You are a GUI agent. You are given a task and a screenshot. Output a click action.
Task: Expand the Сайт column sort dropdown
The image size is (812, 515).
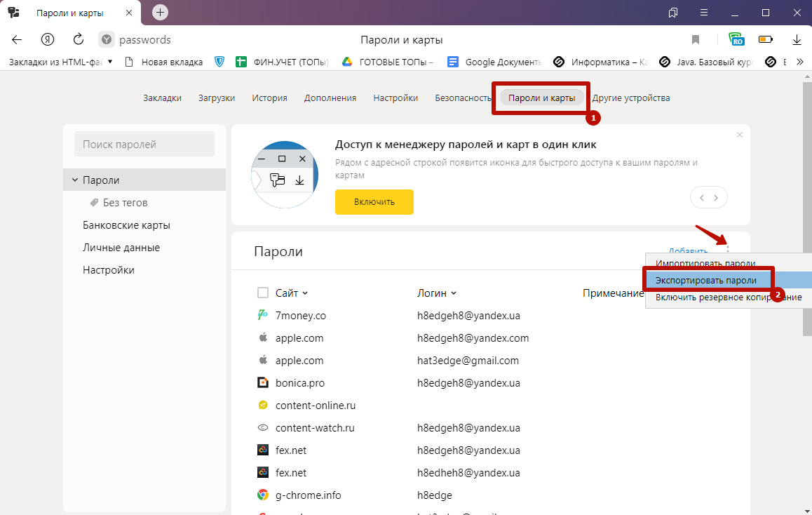305,293
